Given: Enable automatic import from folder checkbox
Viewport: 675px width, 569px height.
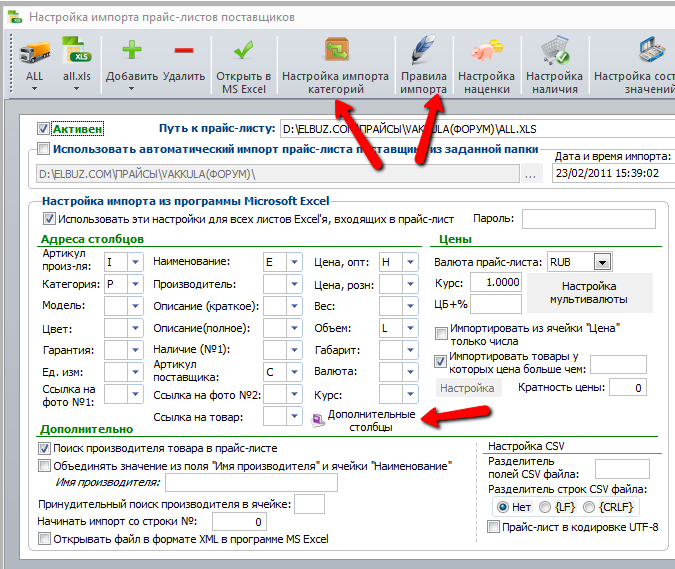Looking at the screenshot, I should pyautogui.click(x=43, y=149).
